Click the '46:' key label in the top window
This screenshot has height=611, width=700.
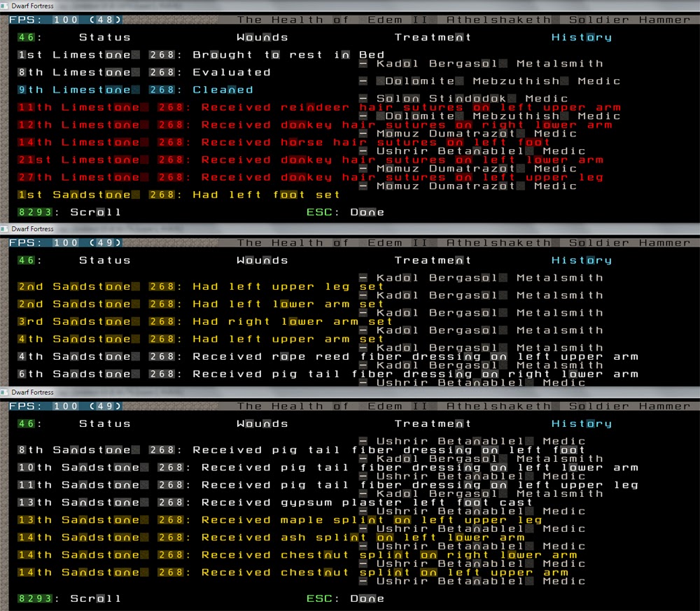(30, 38)
